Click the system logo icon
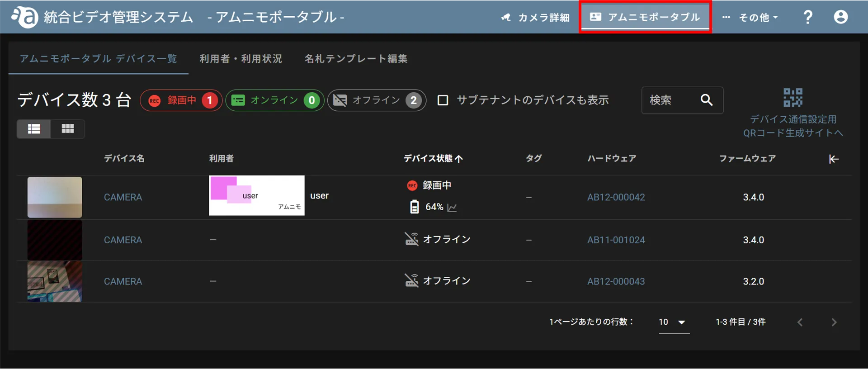The height and width of the screenshot is (369, 868). pyautogui.click(x=25, y=17)
